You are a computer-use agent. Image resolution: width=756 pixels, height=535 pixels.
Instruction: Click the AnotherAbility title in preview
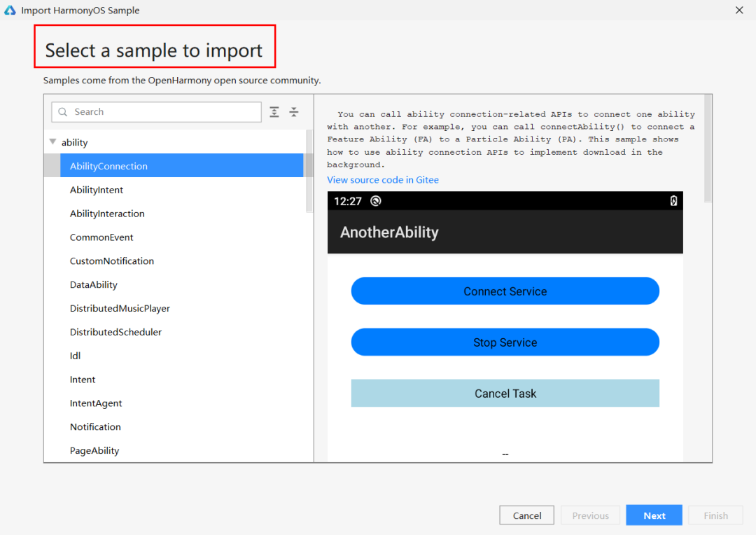pos(390,232)
